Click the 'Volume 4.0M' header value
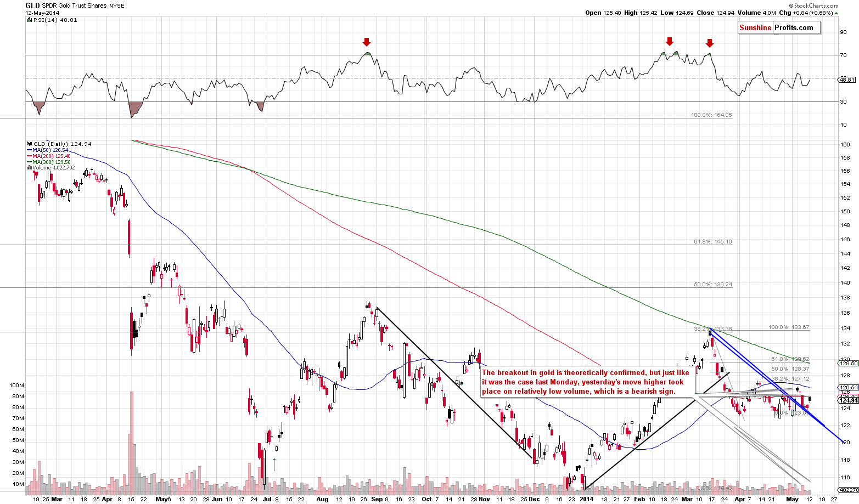 [757, 13]
